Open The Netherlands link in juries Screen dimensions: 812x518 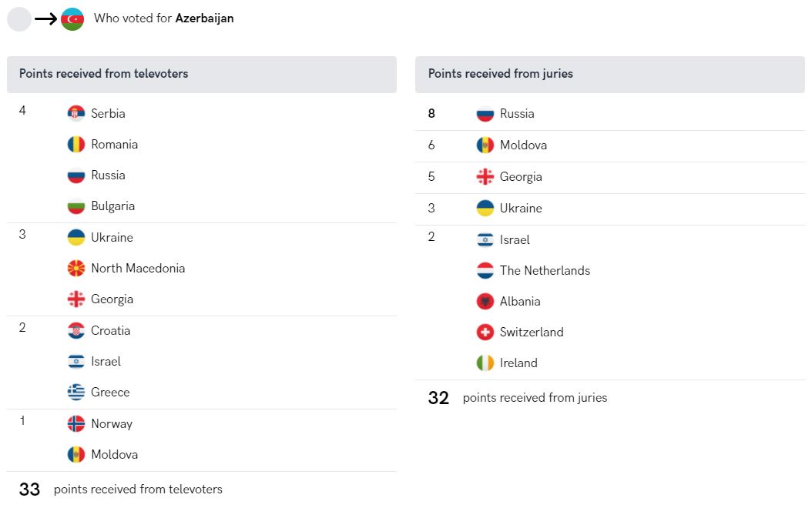click(545, 271)
